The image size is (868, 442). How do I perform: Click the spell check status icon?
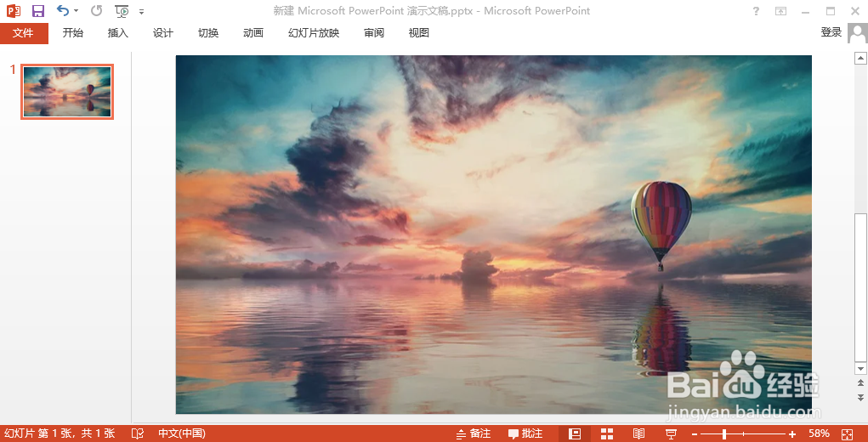(x=137, y=433)
